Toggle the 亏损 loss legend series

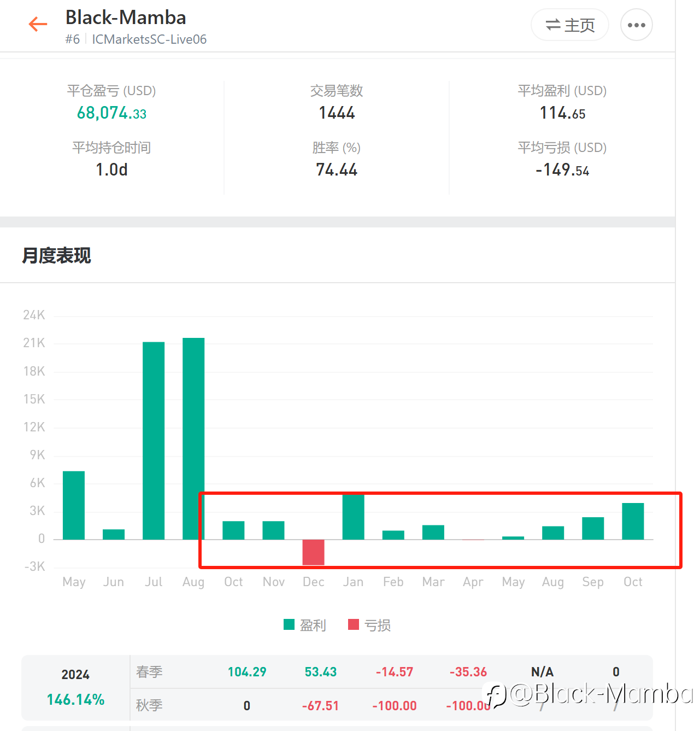pos(369,625)
